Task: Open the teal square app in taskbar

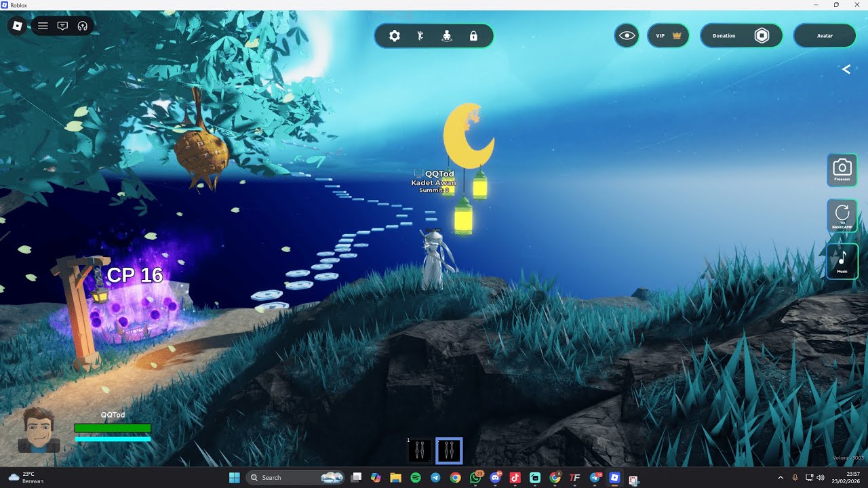Action: click(534, 478)
